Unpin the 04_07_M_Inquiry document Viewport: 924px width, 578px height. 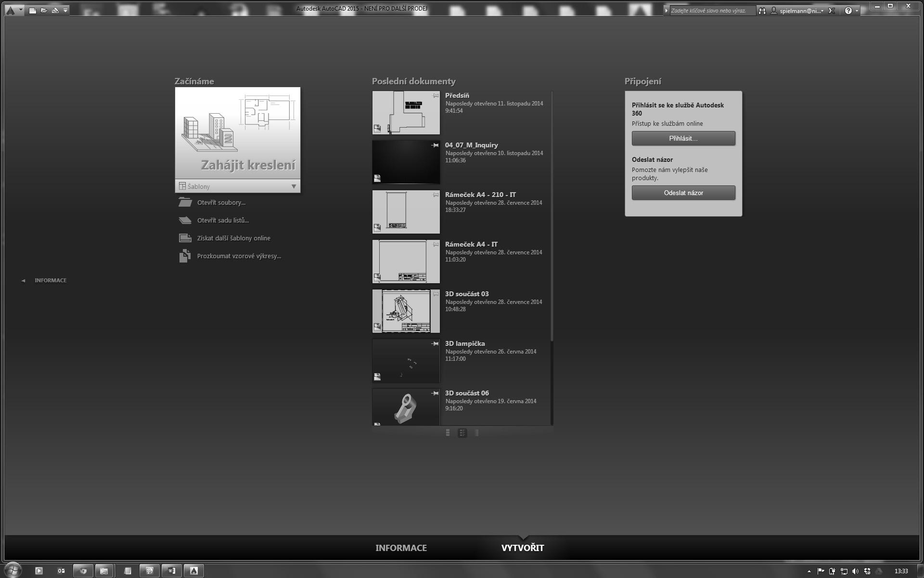[435, 145]
